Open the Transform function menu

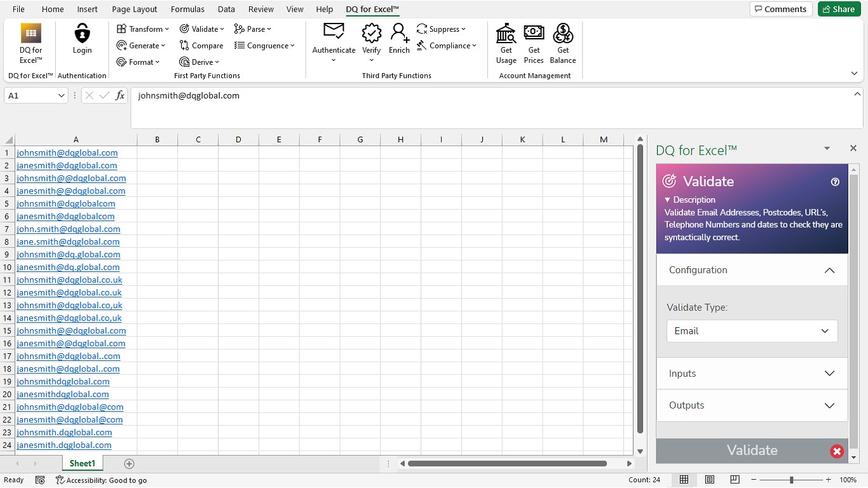tap(143, 29)
